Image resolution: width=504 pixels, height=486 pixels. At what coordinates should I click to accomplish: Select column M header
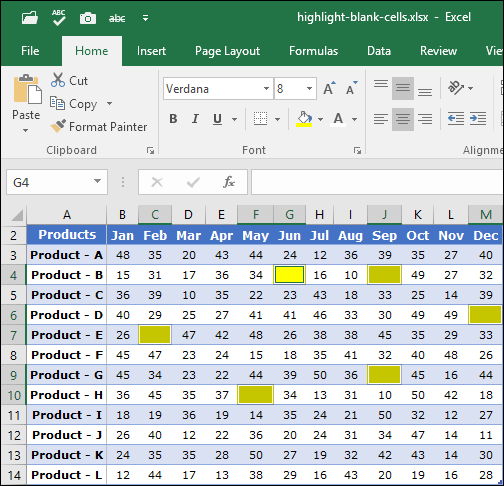[485, 215]
